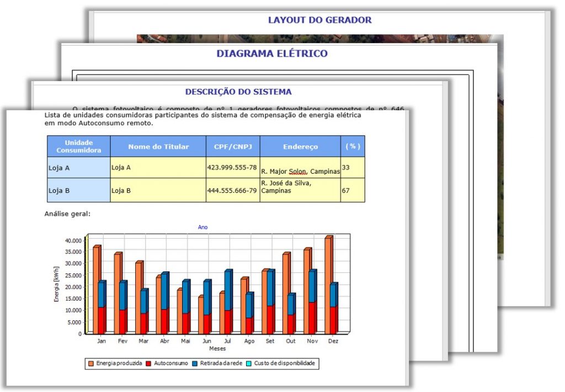Image resolution: width=565 pixels, height=392 pixels.
Task: Select the Descrição do Sistema page heading
Action: click(x=238, y=92)
